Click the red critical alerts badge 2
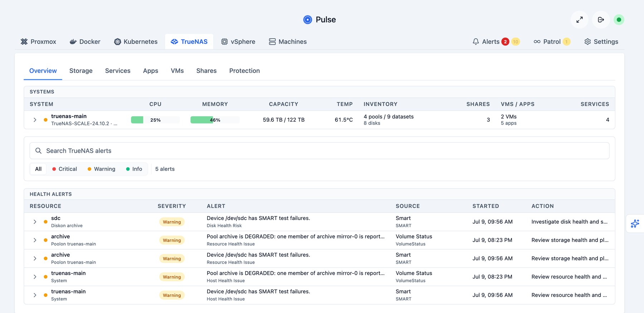The width and height of the screenshot is (644, 313). [x=505, y=42]
